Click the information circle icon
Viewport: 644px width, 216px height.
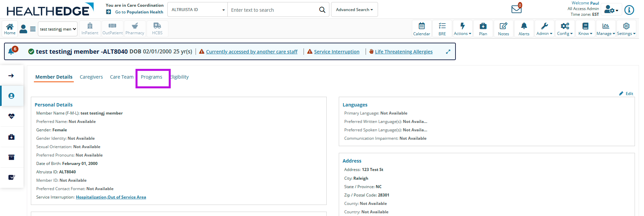click(x=629, y=10)
